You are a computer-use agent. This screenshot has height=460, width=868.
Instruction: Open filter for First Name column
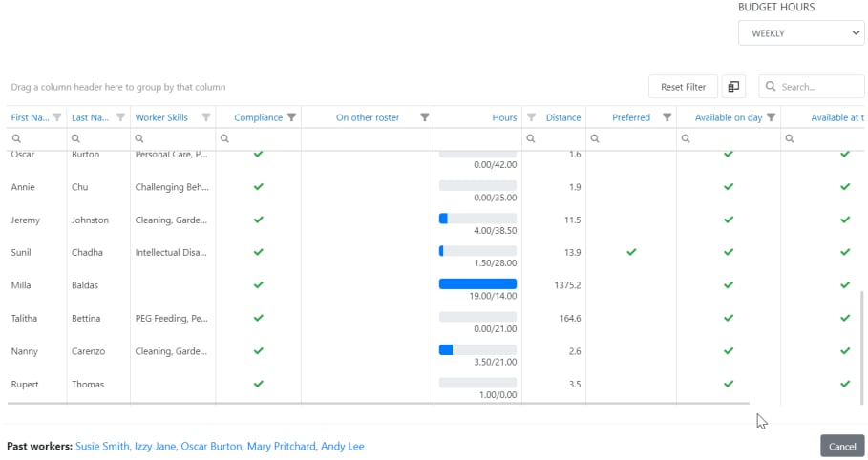pyautogui.click(x=57, y=117)
